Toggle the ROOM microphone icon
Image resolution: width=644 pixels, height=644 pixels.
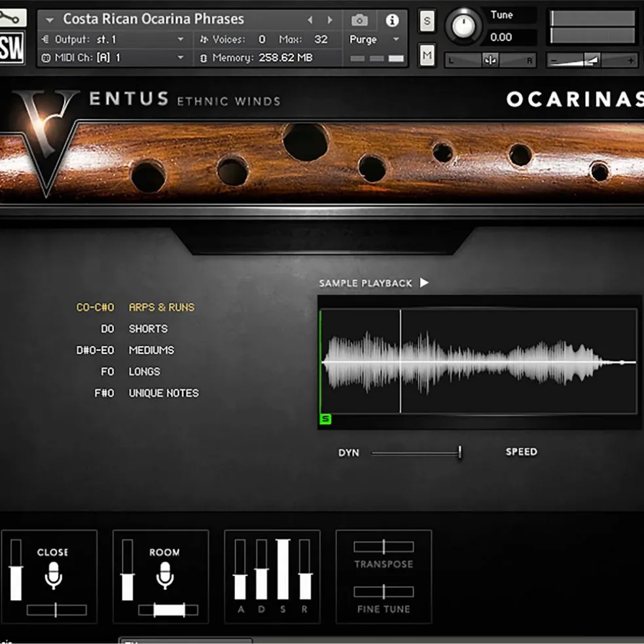pos(165,576)
